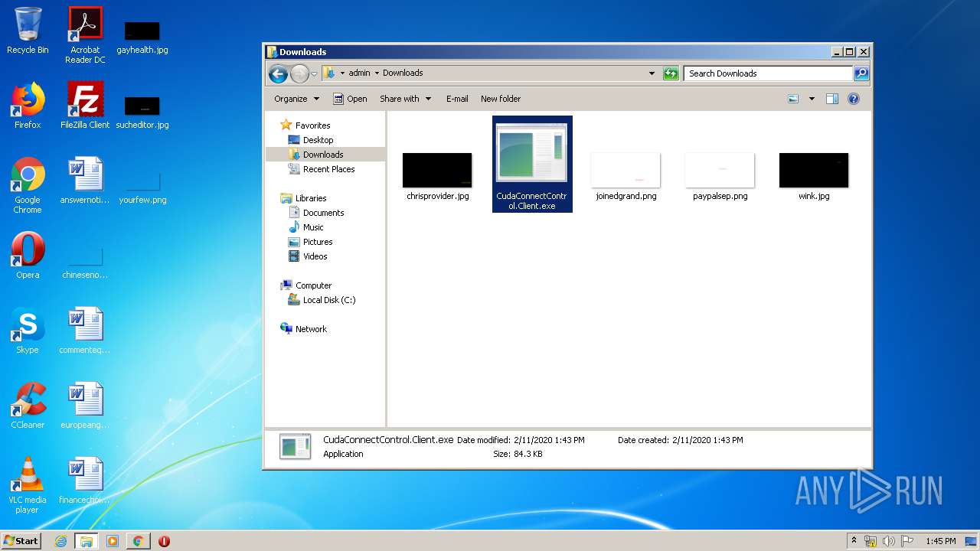Viewport: 980px width, 551px height.
Task: Select sucheditor.jpg desktop file
Action: click(x=142, y=112)
